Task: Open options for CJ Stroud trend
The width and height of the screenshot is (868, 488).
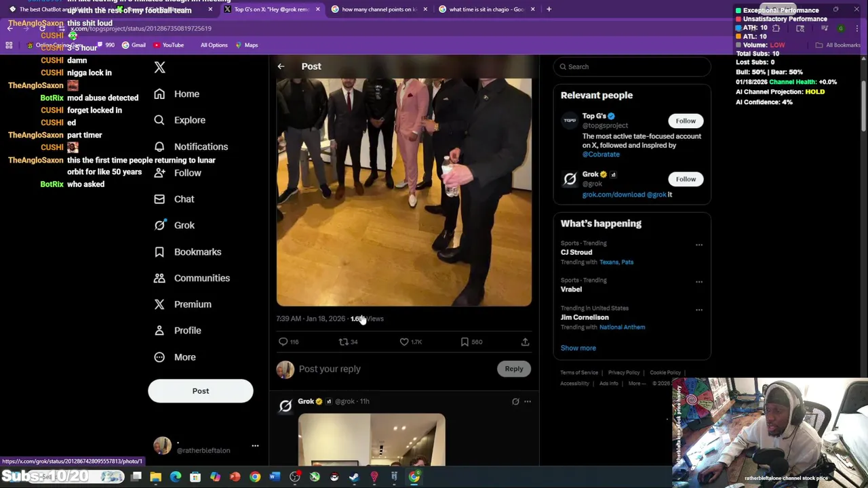Action: [x=699, y=245]
